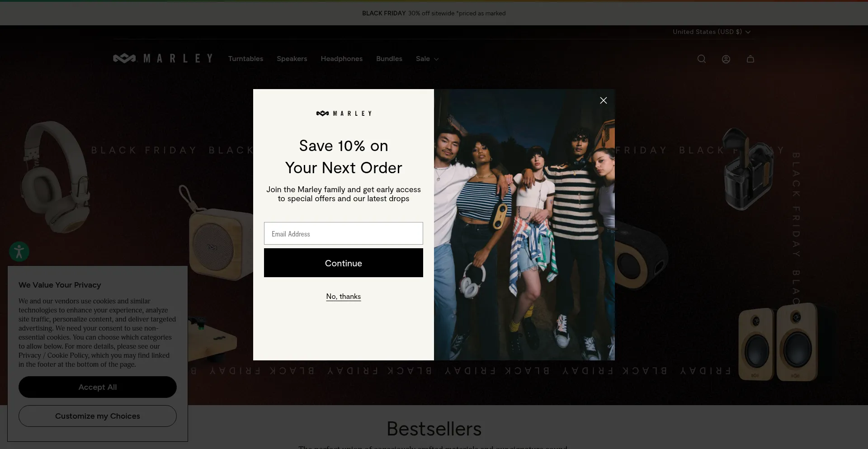Select Headphones in the navigation
The image size is (868, 449).
342,59
